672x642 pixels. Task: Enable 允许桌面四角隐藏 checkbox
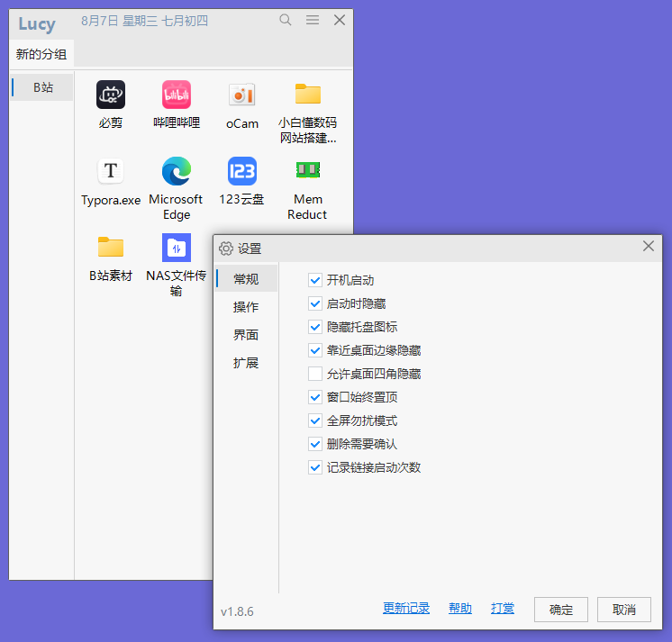tap(315, 374)
